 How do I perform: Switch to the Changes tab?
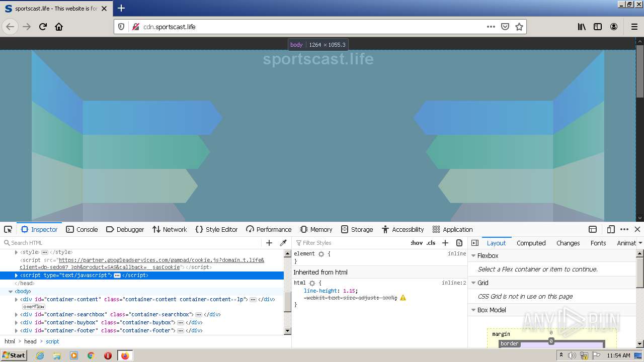pyautogui.click(x=568, y=243)
